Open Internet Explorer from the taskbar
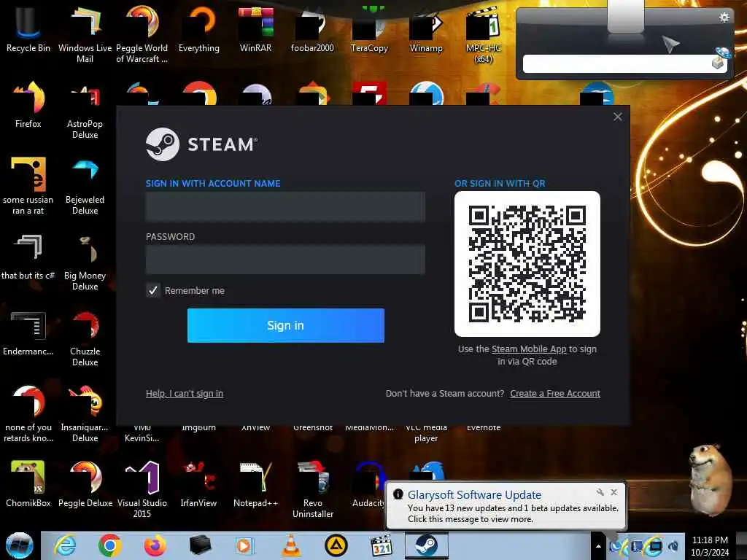The height and width of the screenshot is (560, 747). tap(65, 545)
